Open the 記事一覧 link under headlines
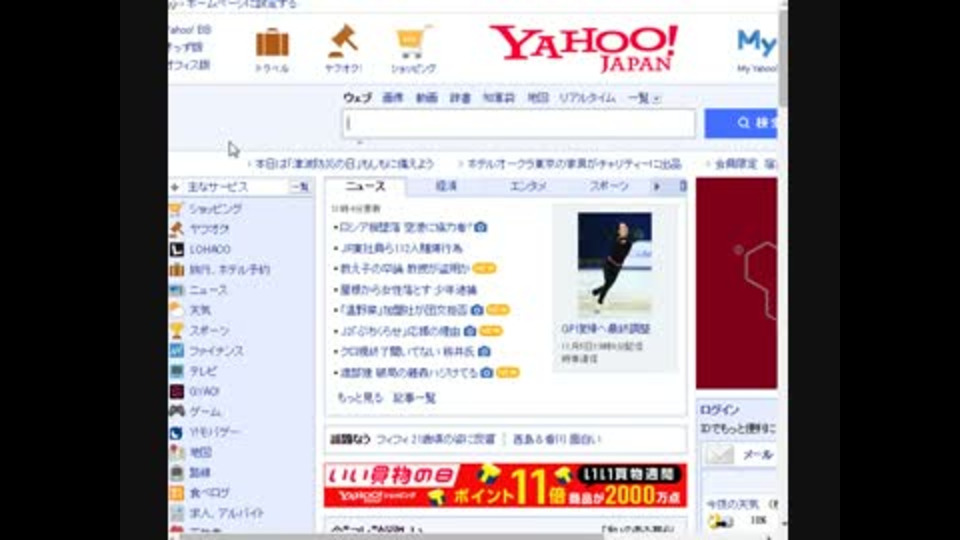 [414, 398]
